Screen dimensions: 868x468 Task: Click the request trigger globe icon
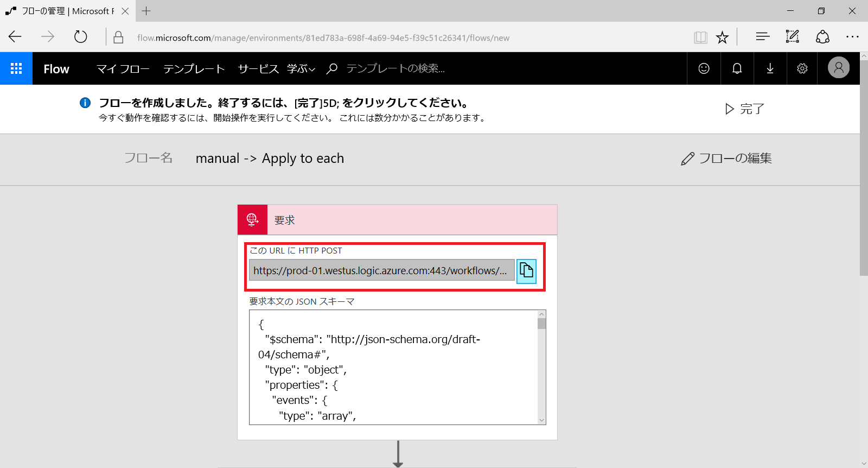(252, 220)
